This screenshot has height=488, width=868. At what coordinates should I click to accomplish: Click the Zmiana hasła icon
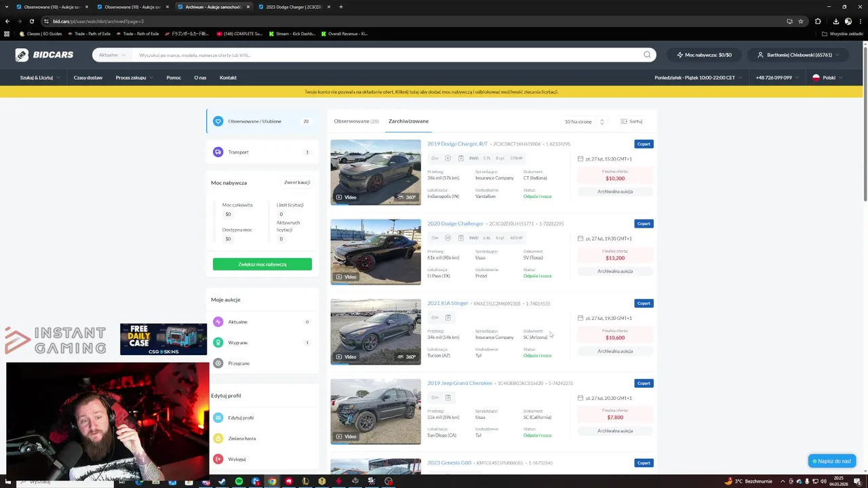(218, 439)
